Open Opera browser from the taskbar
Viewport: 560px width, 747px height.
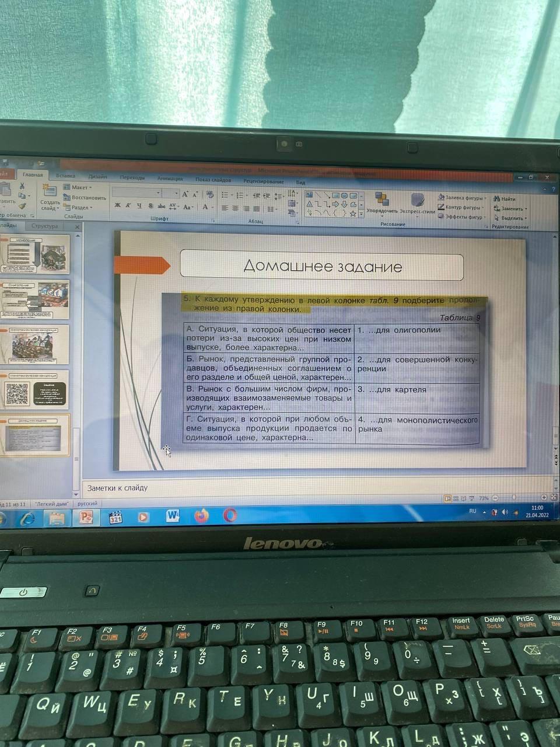[230, 515]
